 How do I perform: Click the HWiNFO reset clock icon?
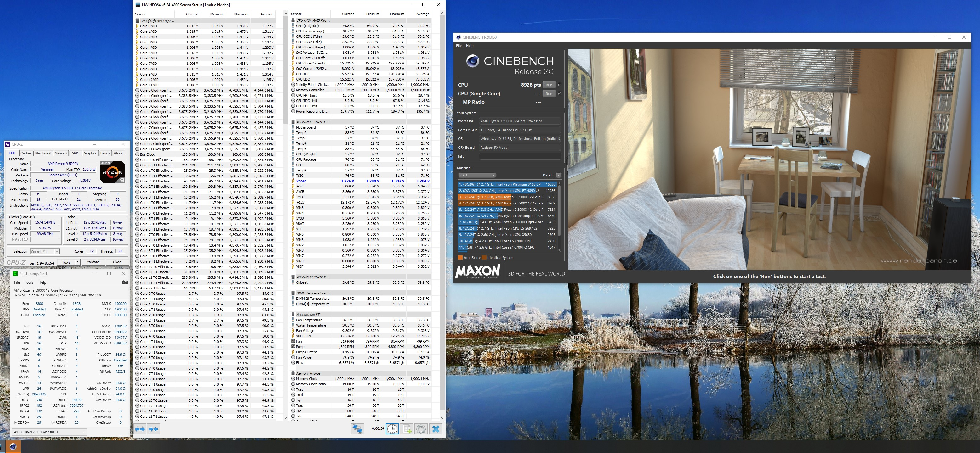[x=392, y=429]
